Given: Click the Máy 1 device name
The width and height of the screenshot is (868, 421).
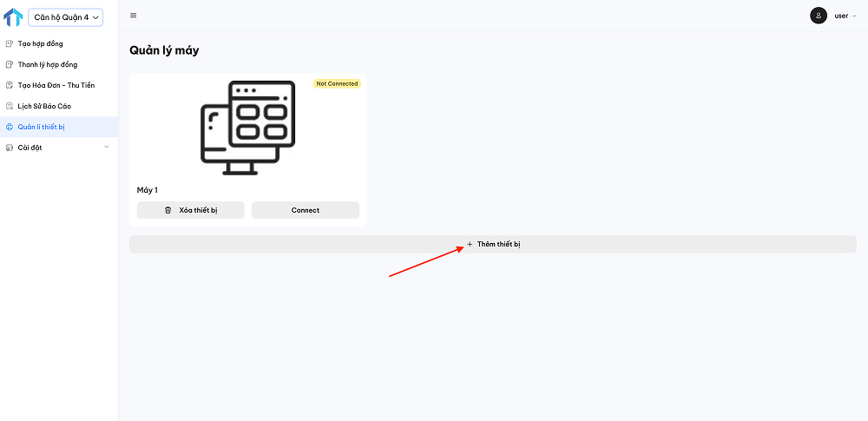Looking at the screenshot, I should tap(148, 190).
